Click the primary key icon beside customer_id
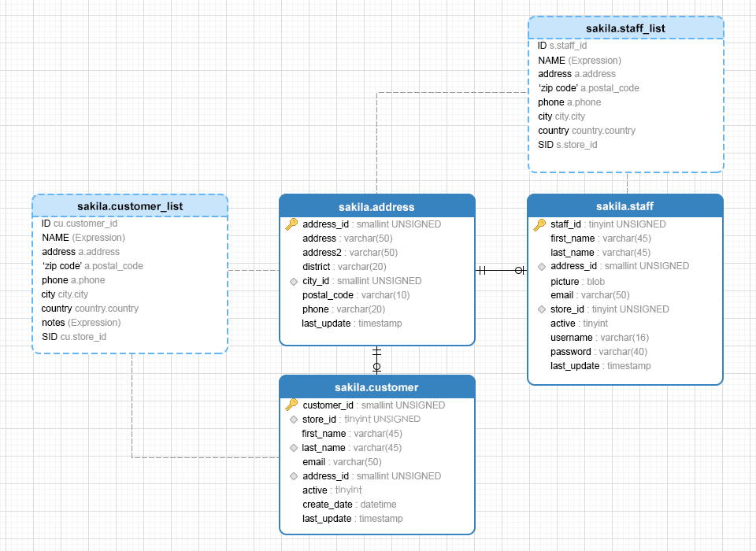This screenshot has width=756, height=551. 291,405
